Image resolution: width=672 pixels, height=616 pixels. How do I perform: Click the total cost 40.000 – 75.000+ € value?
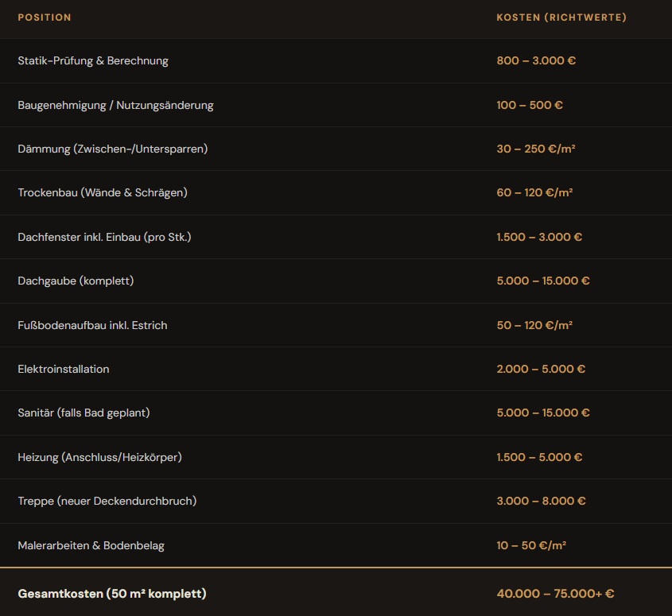point(555,594)
